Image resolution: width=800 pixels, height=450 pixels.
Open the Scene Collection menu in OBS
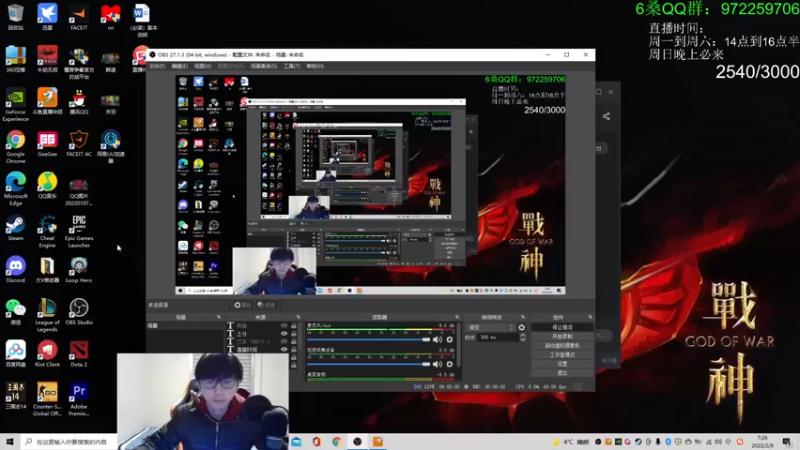coord(264,66)
